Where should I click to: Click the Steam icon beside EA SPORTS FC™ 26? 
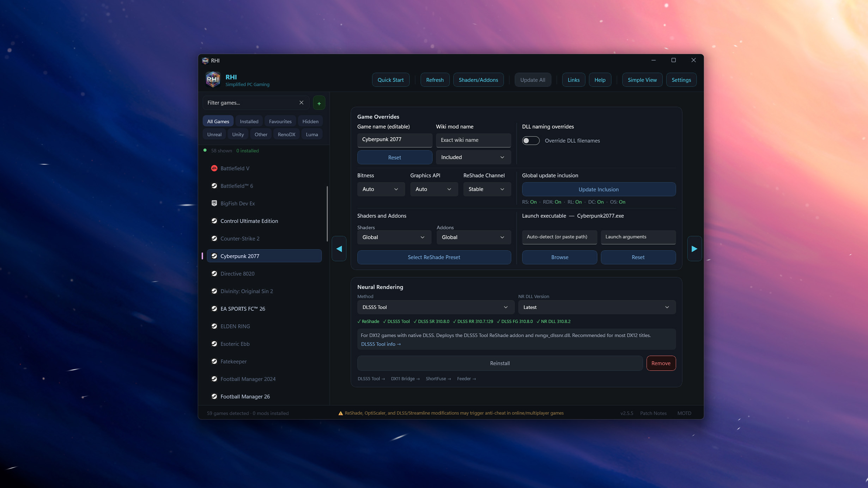click(214, 309)
